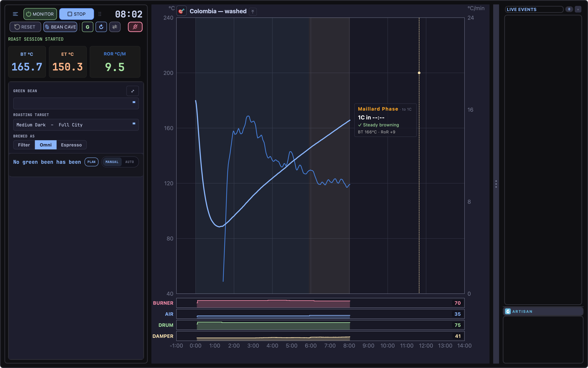Click the pink disconnected plug icon
This screenshot has width=588, height=368.
pyautogui.click(x=135, y=27)
